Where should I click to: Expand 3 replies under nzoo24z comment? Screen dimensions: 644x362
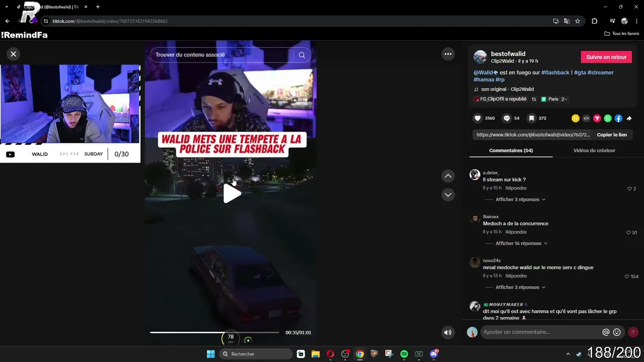pyautogui.click(x=520, y=287)
